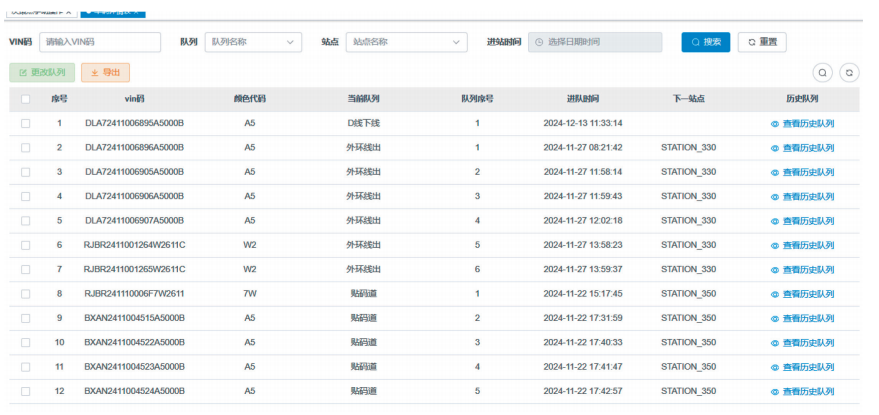The height and width of the screenshot is (415, 879).
Task: Click the eye icon in row 1
Action: 774,124
